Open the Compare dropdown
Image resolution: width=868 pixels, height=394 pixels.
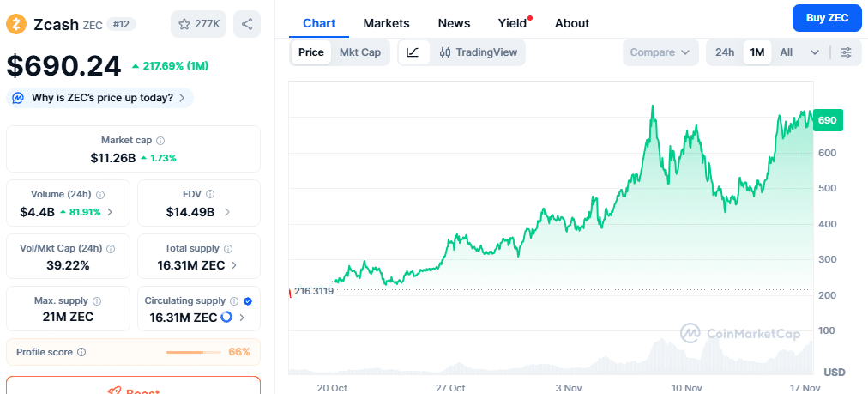click(x=659, y=52)
